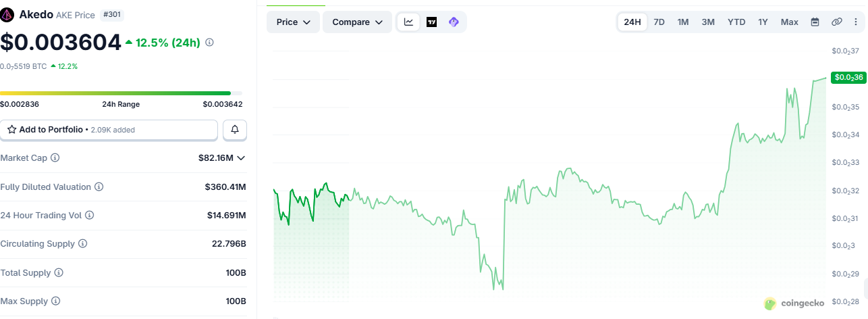Click the Akedo coin logo icon
The height and width of the screenshot is (319, 868).
point(7,14)
